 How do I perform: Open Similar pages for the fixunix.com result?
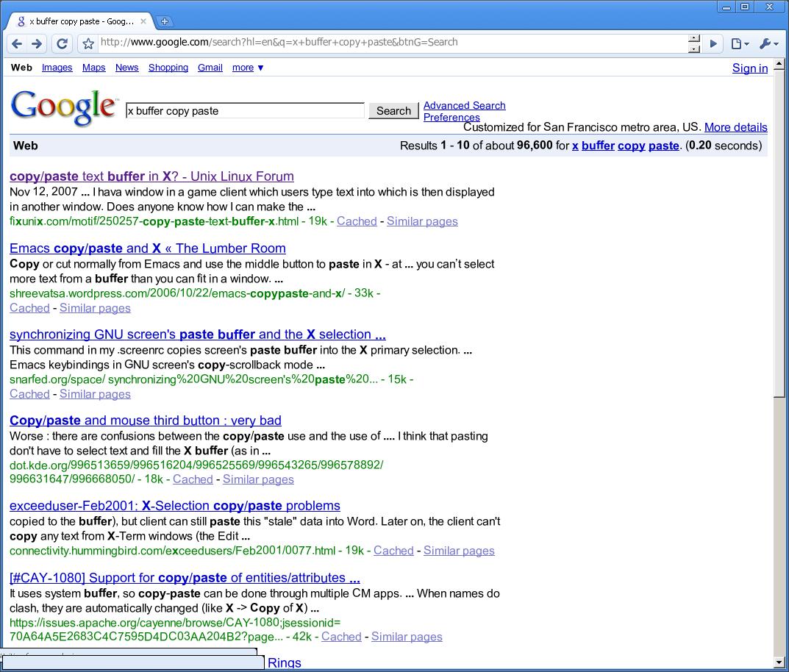(422, 221)
